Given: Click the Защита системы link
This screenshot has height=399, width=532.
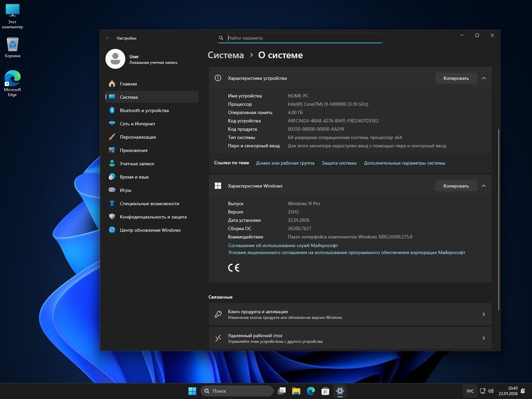Looking at the screenshot, I should [x=339, y=163].
